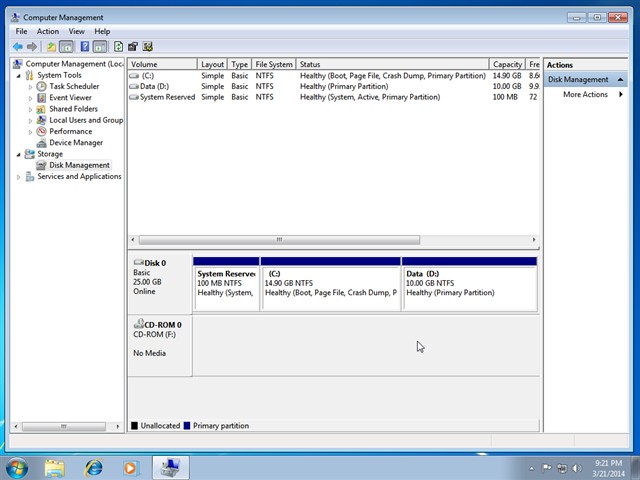This screenshot has width=640, height=480.
Task: Click the Up one level folder icon
Action: [x=51, y=46]
